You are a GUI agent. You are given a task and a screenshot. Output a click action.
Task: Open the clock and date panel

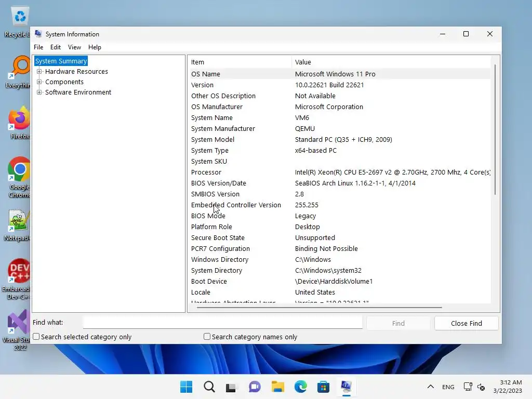click(x=508, y=387)
